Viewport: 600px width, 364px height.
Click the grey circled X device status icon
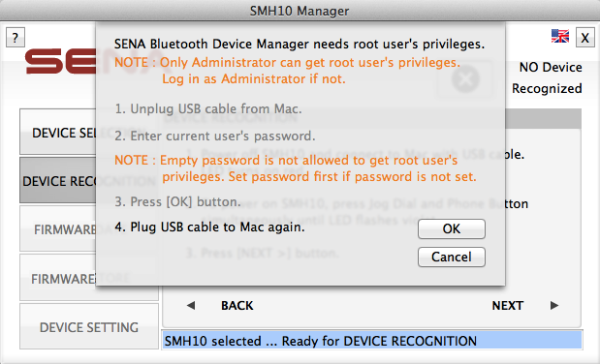pos(465,78)
